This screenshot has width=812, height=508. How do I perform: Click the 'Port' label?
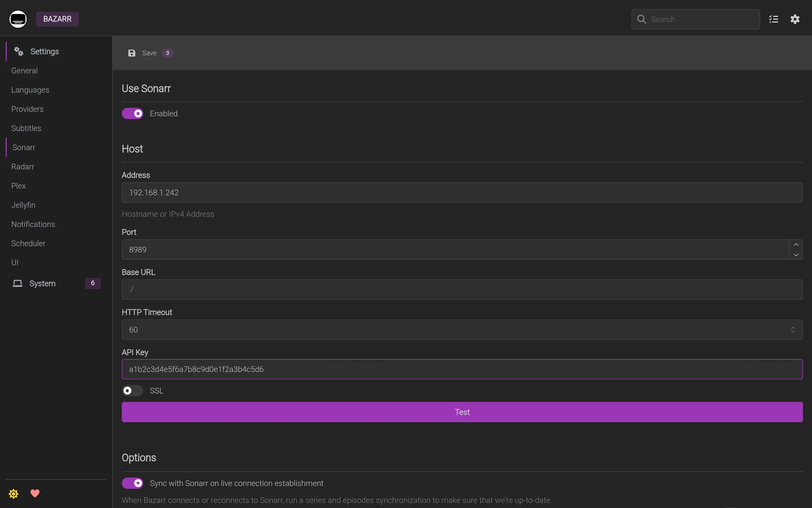point(129,232)
